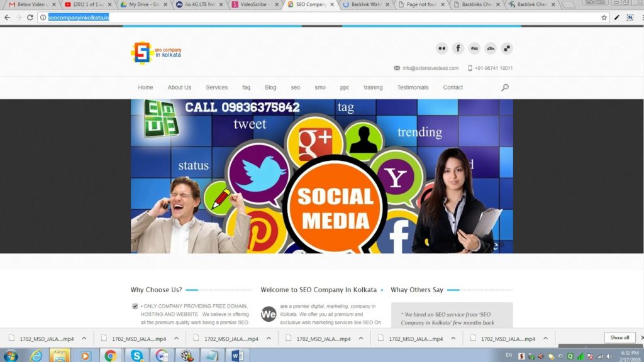Switch to the Below Video Gmail tab
Screen dimensions: 644x362
[x=31, y=4]
